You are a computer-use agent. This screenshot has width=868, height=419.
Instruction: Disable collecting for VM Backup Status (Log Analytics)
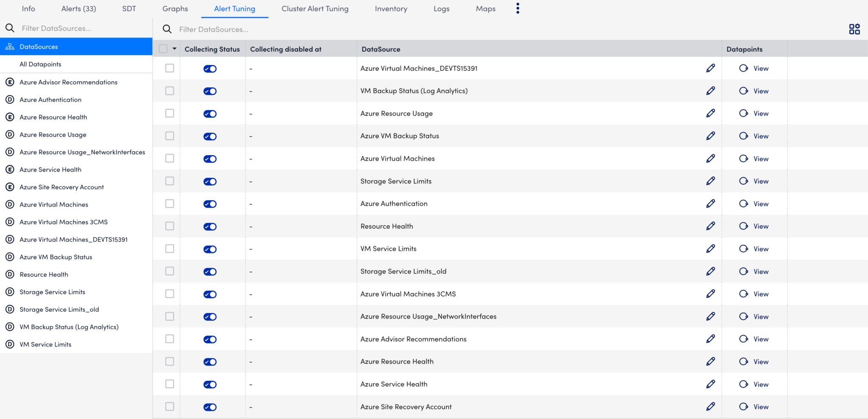(210, 91)
